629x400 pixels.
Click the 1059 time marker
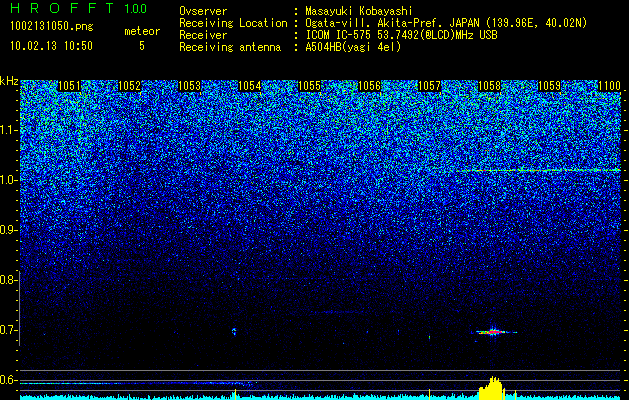pos(549,86)
